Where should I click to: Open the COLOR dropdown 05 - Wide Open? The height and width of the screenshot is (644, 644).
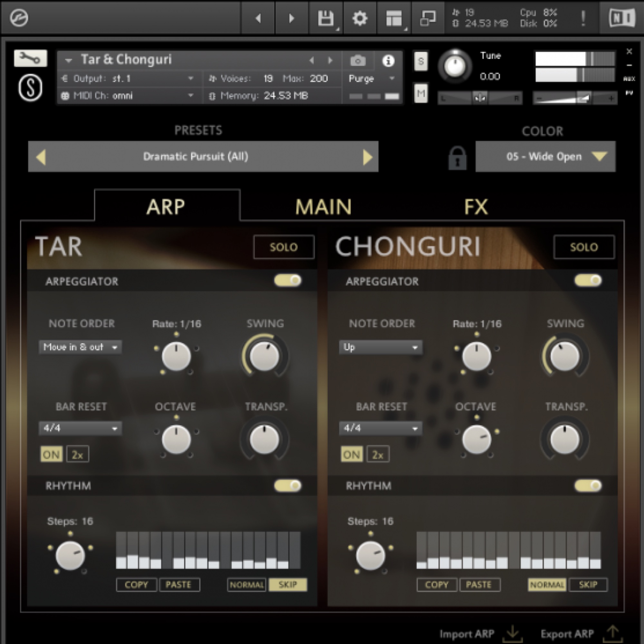click(x=545, y=156)
